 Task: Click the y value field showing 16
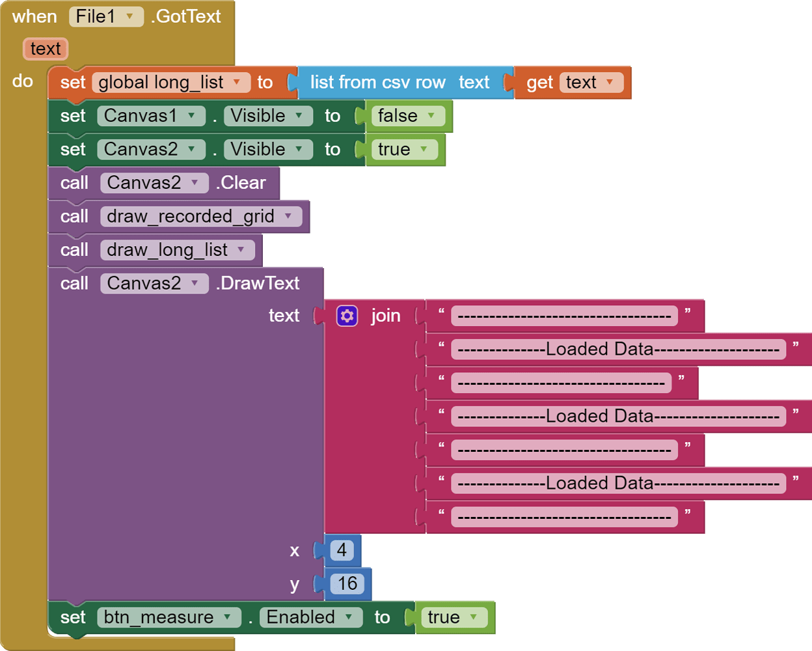(x=347, y=583)
